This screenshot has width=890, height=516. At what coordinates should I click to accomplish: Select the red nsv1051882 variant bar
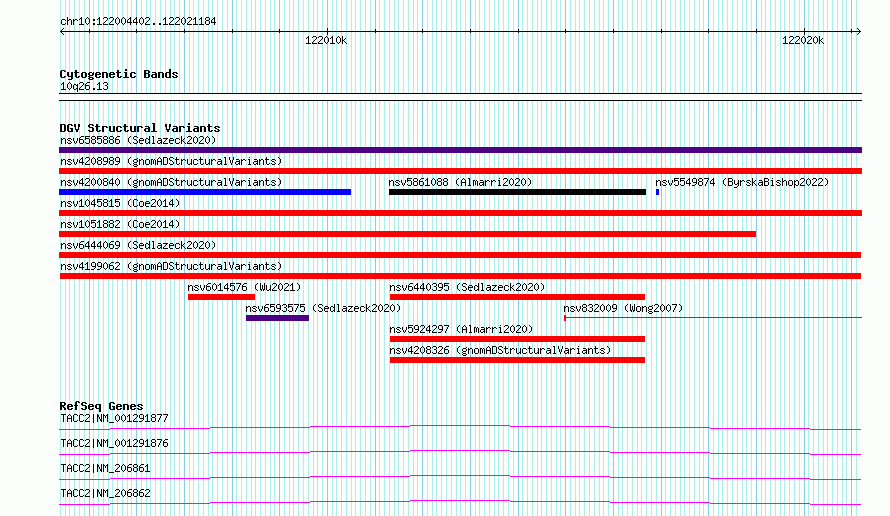tap(408, 234)
